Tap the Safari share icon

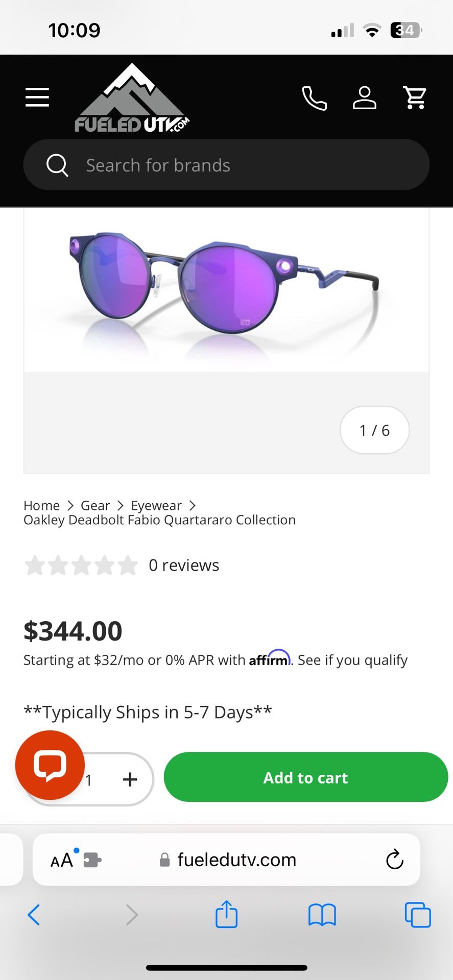tap(226, 914)
